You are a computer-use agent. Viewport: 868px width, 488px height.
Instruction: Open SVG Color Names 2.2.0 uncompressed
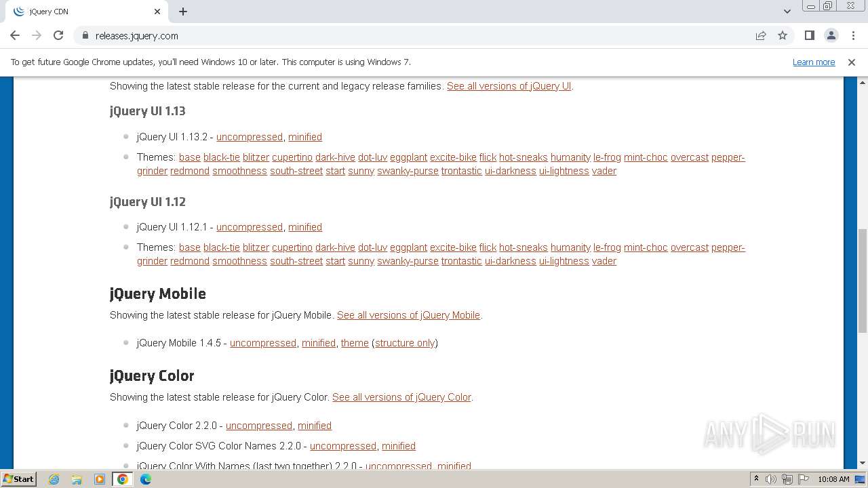343,446
